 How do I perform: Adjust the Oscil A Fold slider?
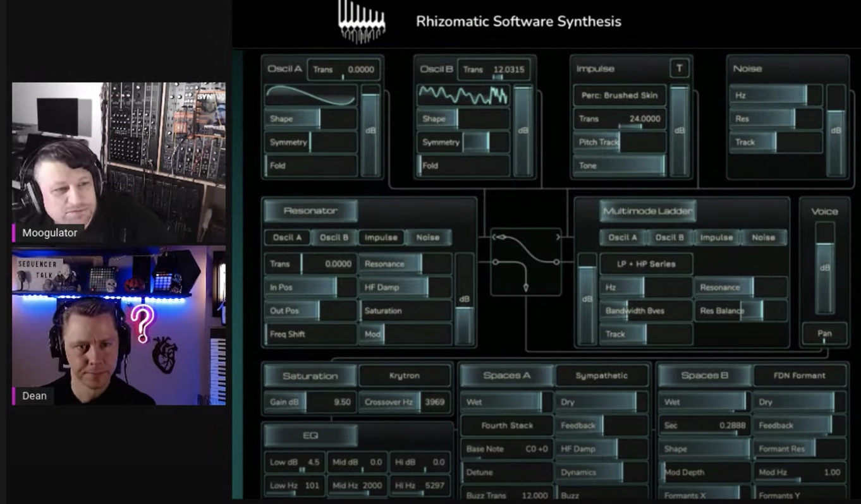click(310, 165)
